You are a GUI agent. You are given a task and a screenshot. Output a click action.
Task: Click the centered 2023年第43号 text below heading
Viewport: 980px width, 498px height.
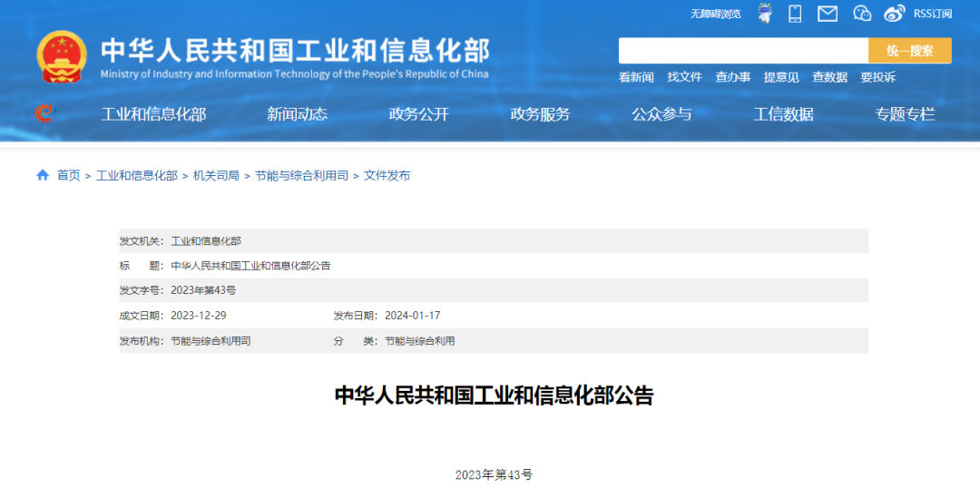coord(494,475)
